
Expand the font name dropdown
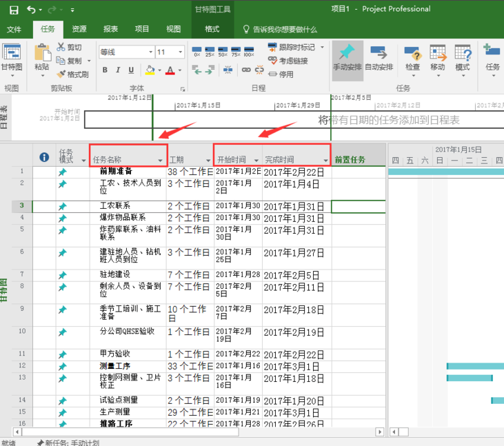coord(149,52)
